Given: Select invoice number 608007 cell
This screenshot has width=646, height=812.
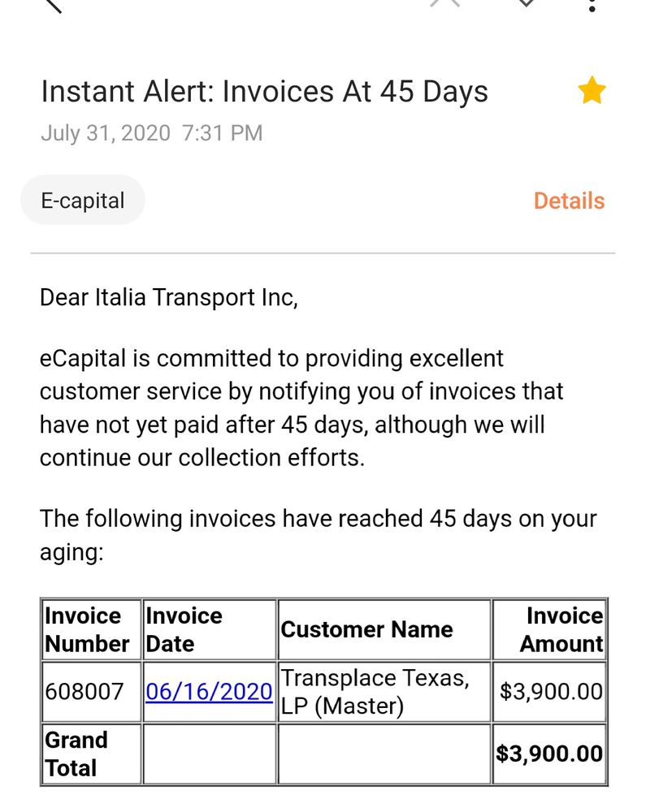Looking at the screenshot, I should [x=85, y=692].
